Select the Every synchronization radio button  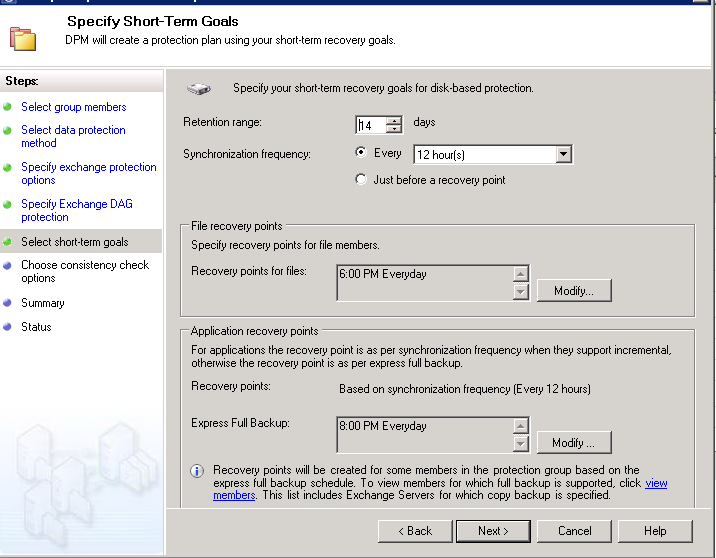361,153
